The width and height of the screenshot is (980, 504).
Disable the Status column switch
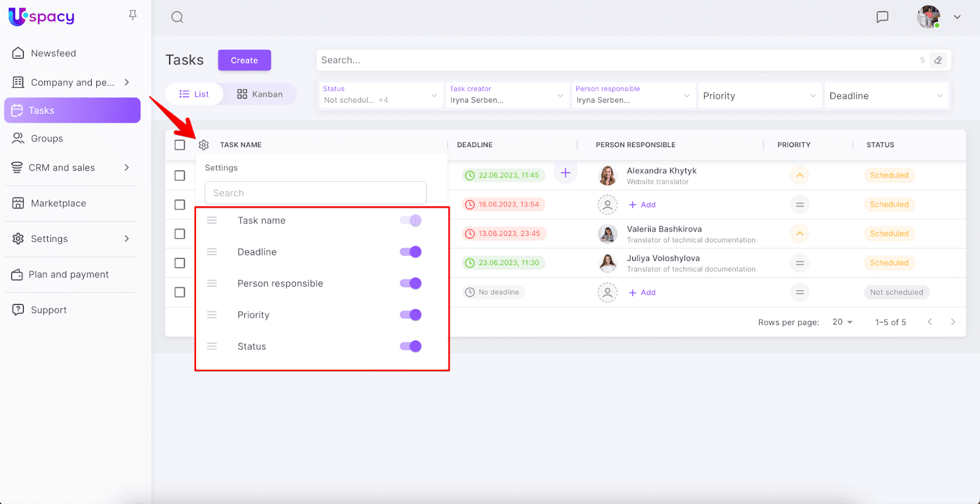[410, 347]
